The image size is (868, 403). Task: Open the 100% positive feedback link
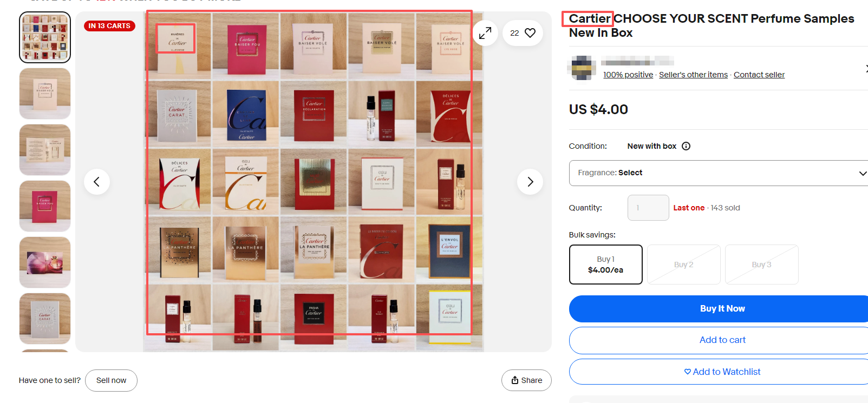(x=628, y=75)
